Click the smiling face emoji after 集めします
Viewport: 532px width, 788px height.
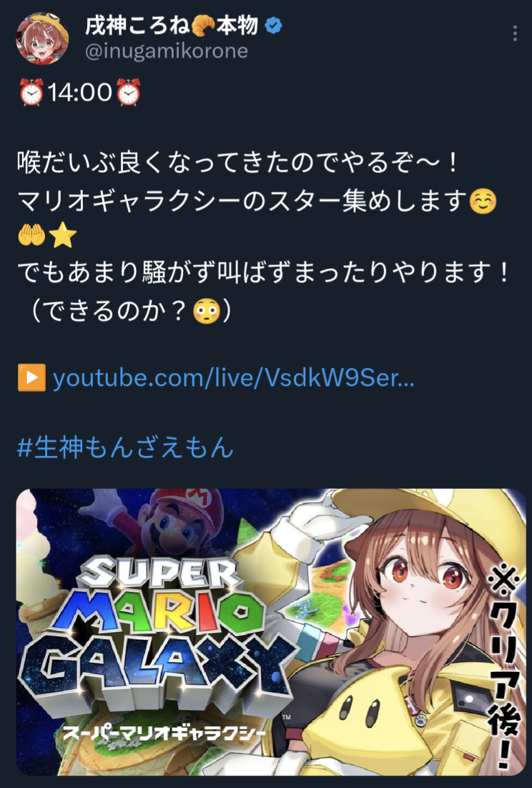pyautogui.click(x=482, y=202)
